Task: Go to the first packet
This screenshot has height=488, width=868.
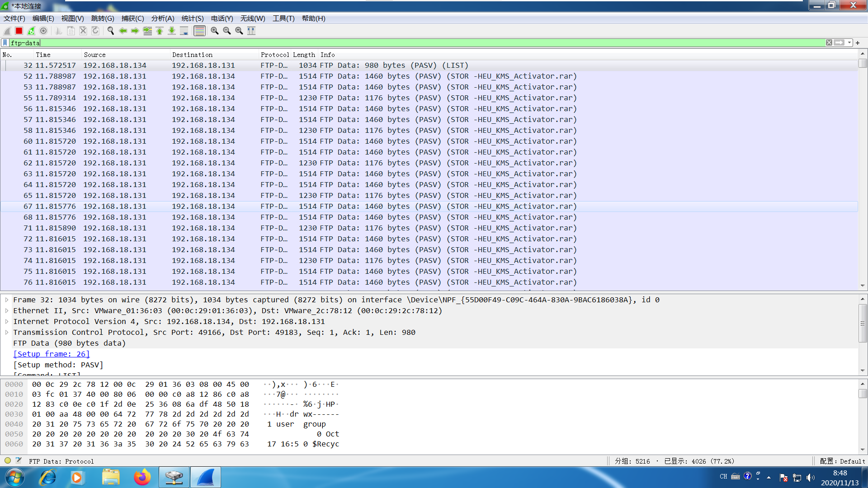Action: pos(160,31)
